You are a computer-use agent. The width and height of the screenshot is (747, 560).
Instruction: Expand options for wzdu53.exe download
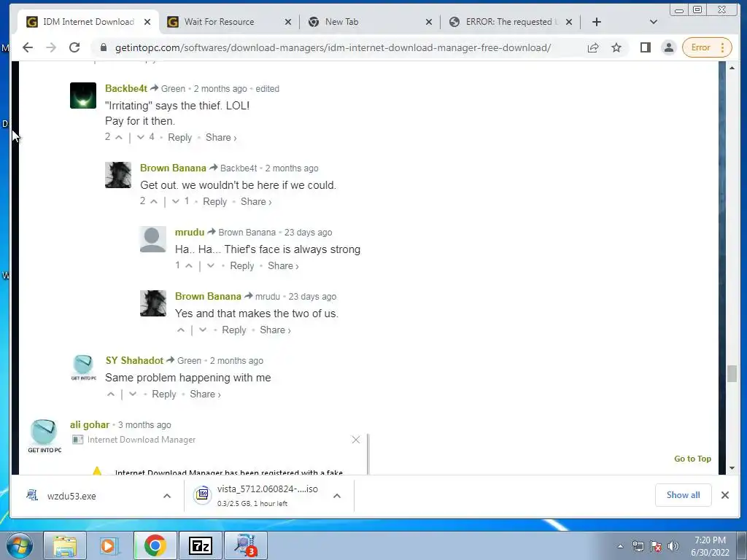[167, 496]
